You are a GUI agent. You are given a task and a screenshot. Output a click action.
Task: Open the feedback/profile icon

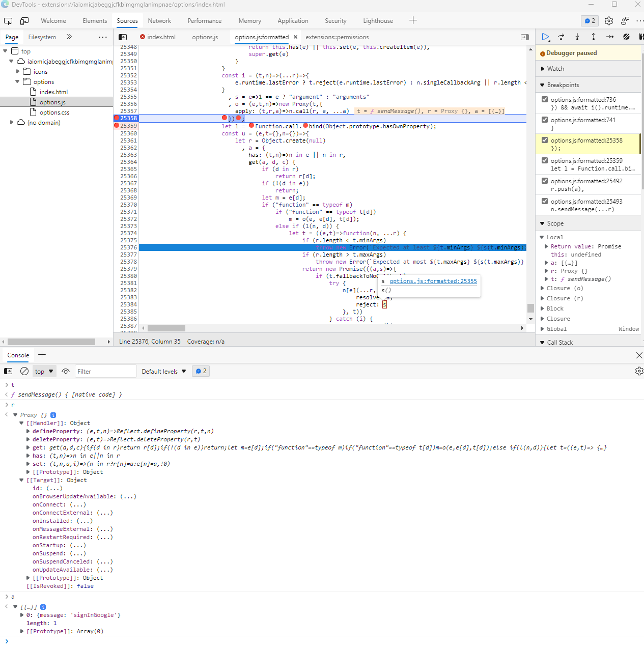625,21
